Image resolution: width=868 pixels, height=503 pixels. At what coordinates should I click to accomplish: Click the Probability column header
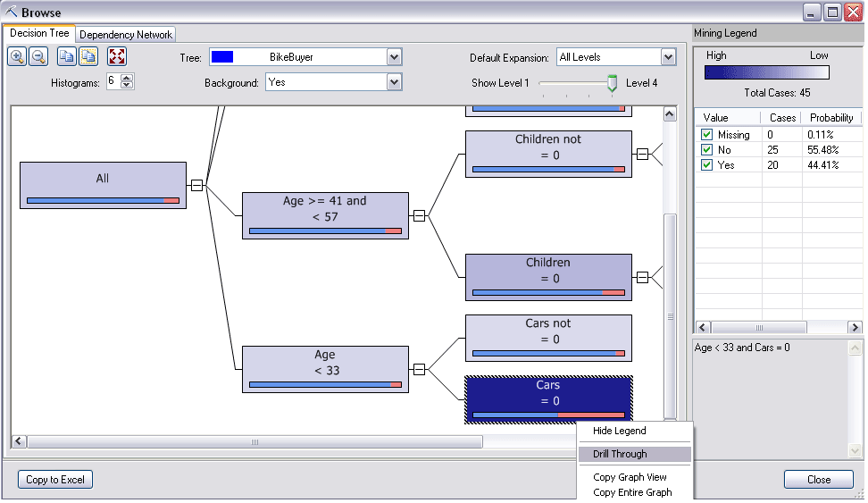831,117
